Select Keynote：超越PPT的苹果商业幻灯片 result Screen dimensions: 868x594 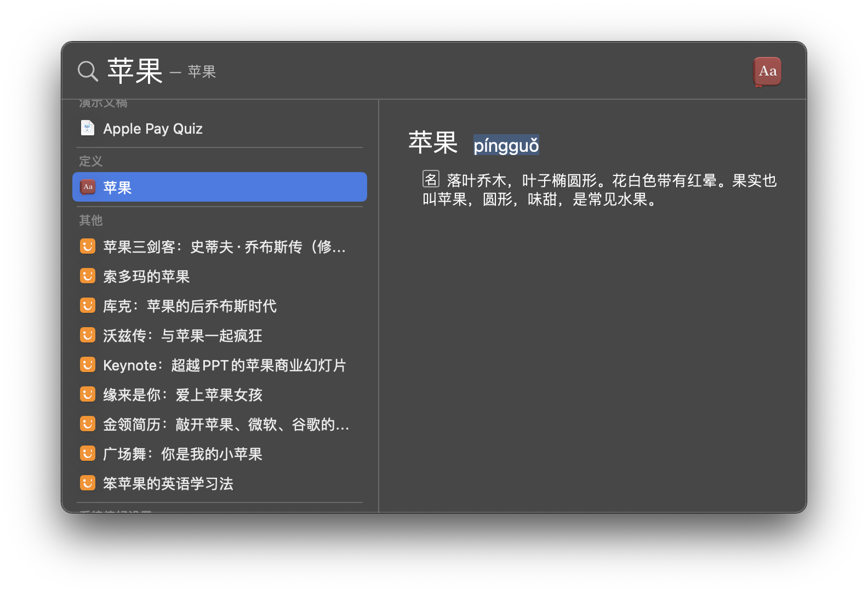[x=225, y=365]
